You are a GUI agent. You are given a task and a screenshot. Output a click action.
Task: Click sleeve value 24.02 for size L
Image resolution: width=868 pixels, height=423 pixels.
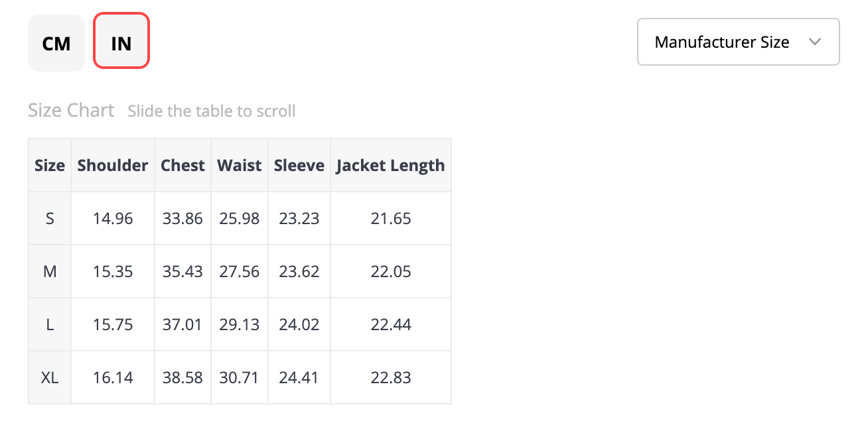tap(299, 324)
